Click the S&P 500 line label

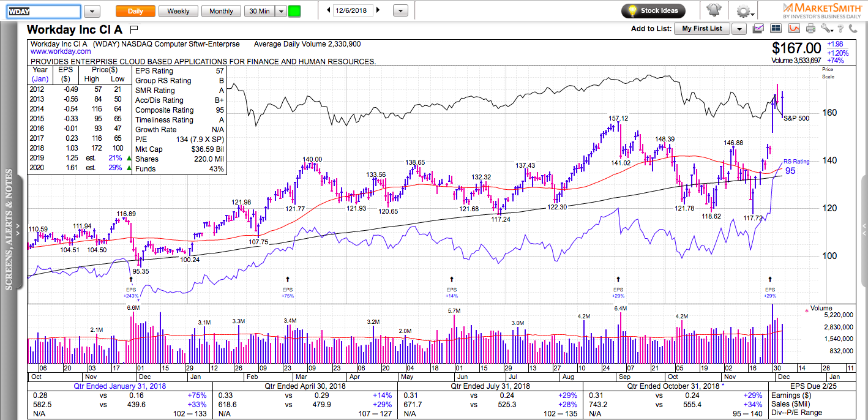[796, 118]
